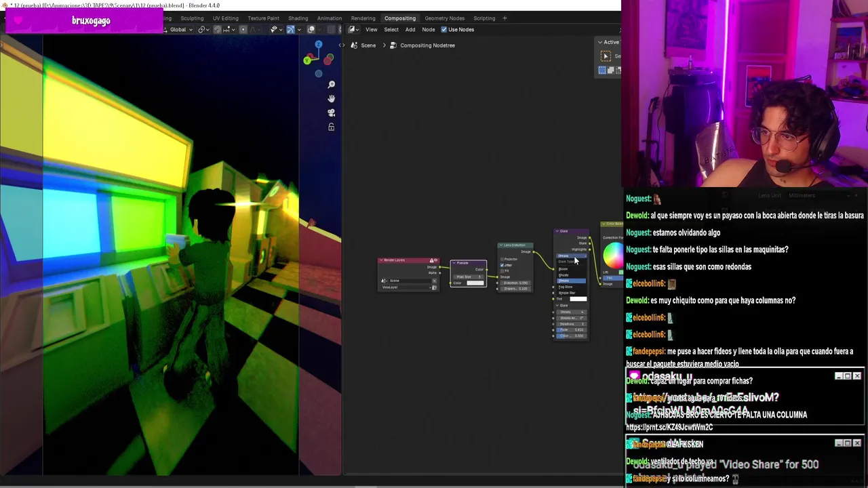Clear the Scene field with X

click(434, 281)
